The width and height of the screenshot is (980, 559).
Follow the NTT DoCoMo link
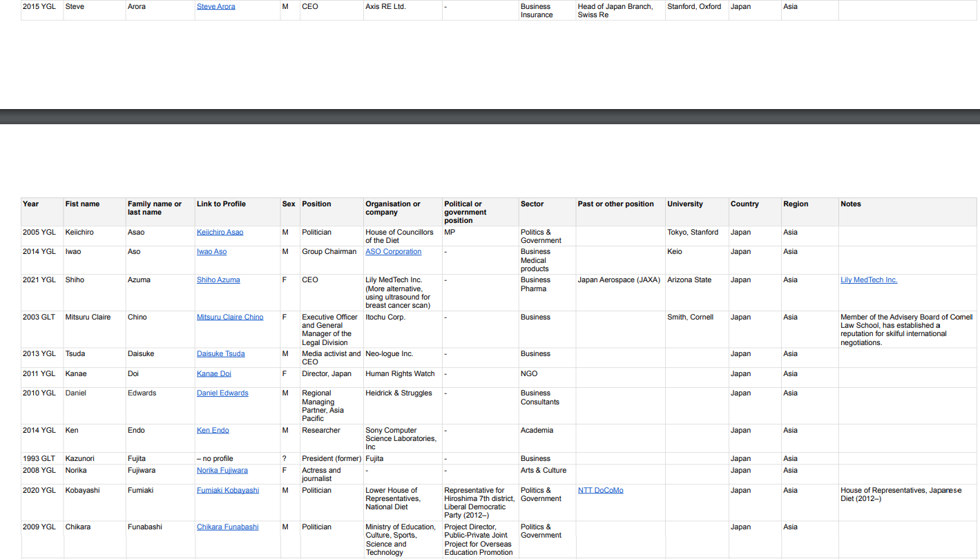[600, 490]
